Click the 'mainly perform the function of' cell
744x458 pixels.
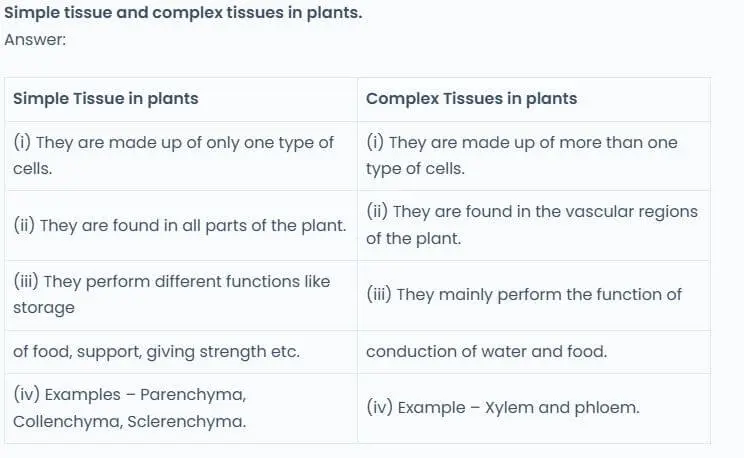[524, 294]
